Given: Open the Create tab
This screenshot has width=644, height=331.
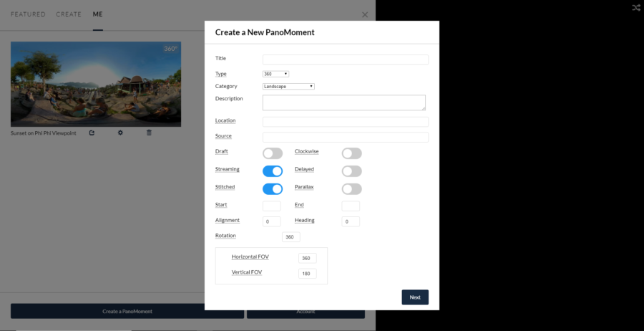Looking at the screenshot, I should (x=69, y=14).
